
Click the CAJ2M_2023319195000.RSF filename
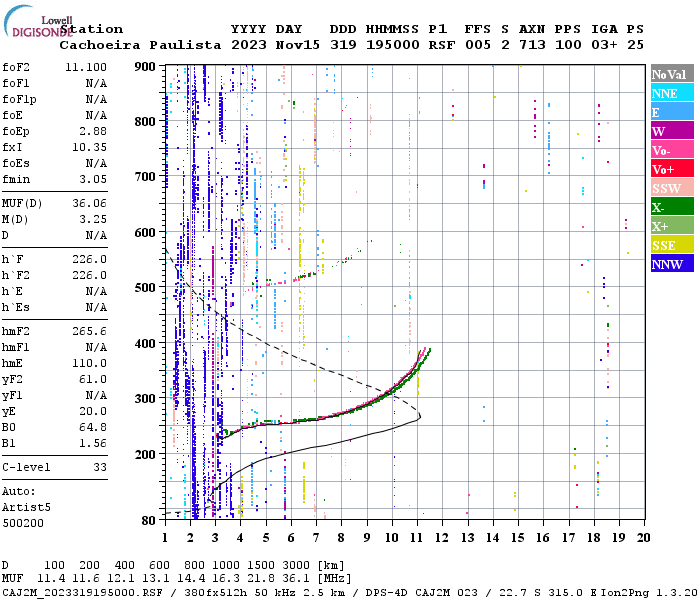[82, 593]
